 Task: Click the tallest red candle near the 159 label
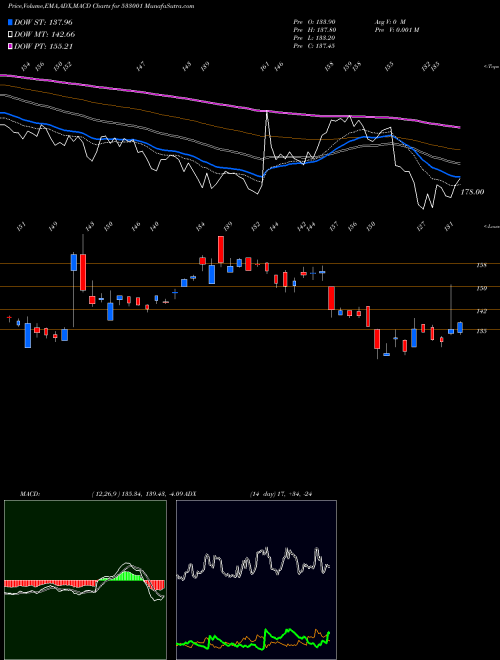point(221,250)
